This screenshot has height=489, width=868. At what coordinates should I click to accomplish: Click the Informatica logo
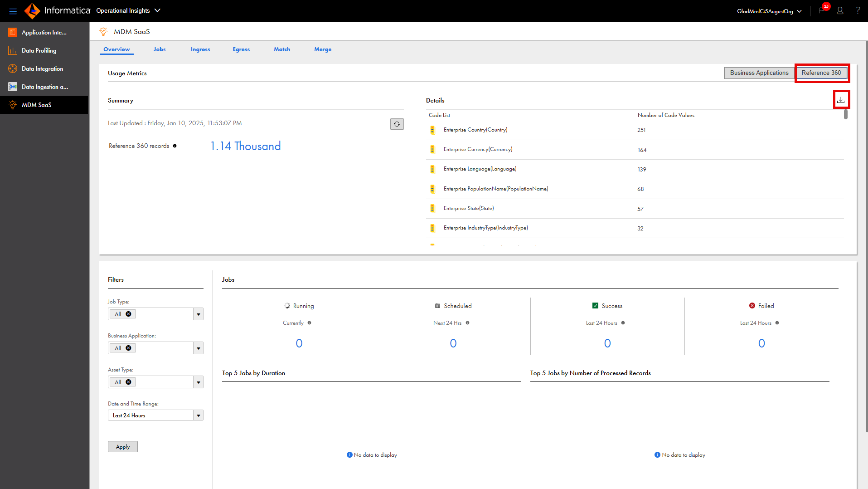click(57, 10)
